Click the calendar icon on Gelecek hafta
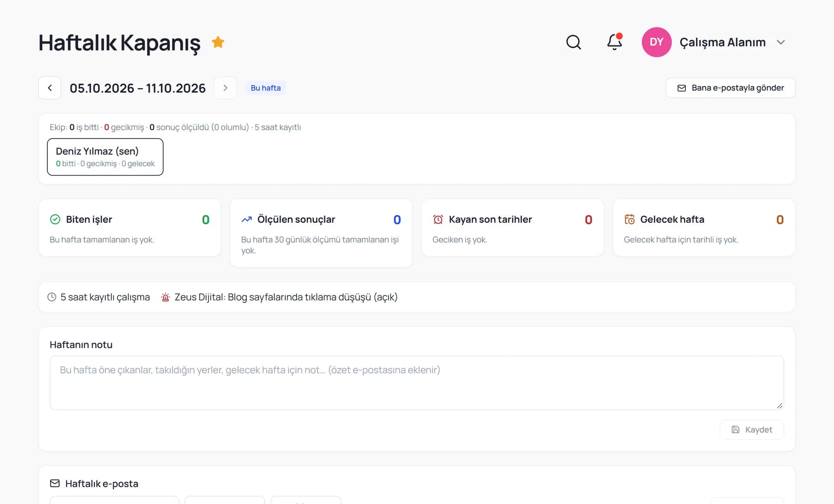This screenshot has height=504, width=834. pos(629,220)
